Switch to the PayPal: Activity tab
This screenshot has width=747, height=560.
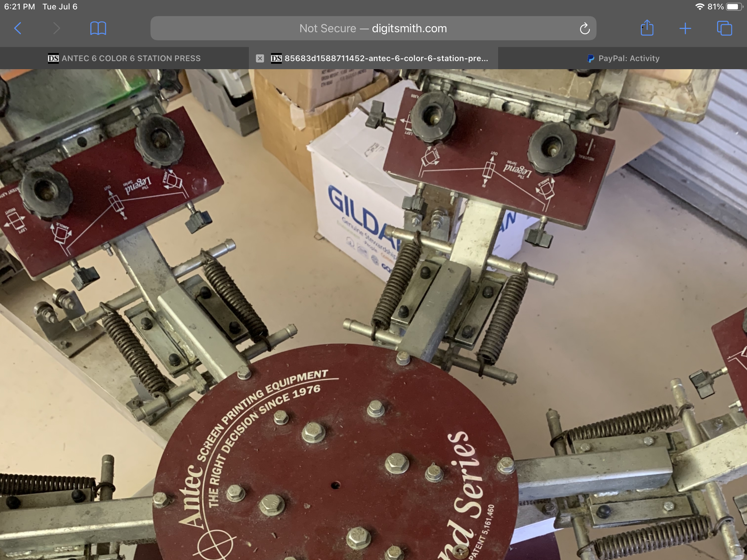pos(622,58)
